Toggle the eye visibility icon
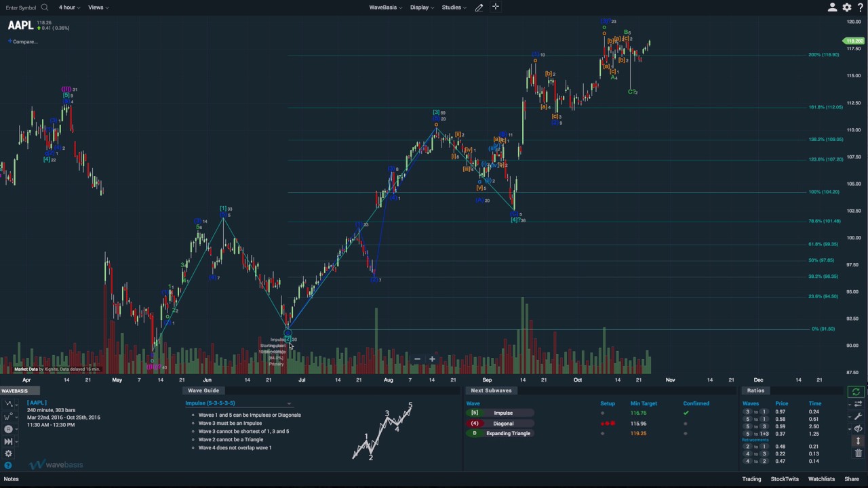 click(858, 428)
